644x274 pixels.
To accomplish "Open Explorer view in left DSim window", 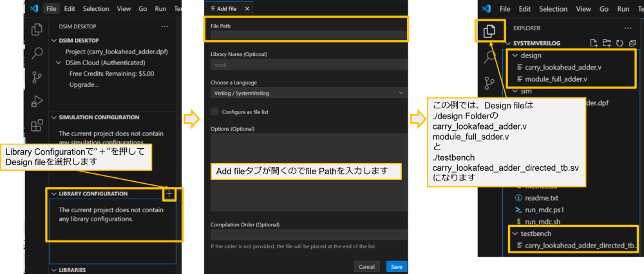I will [37, 29].
